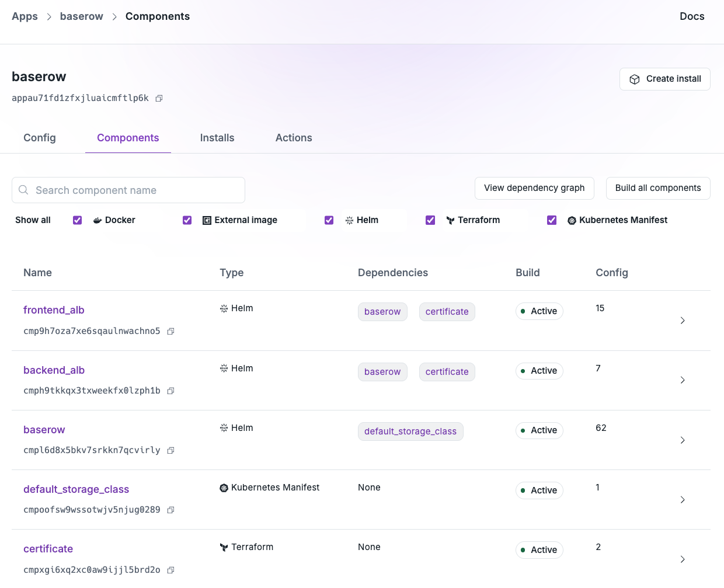The image size is (724, 588).
Task: Open the Config tab
Action: [39, 138]
